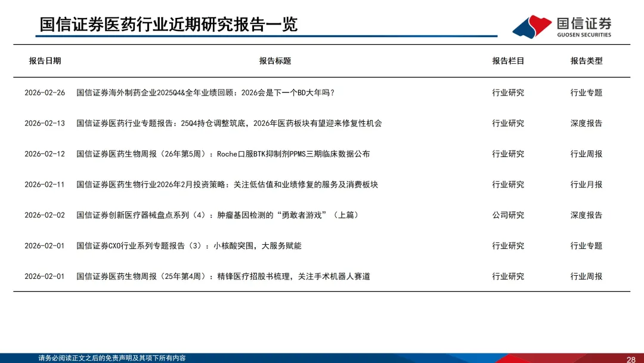Viewport: 644px width, 363px height.
Task: Select the date 2026-02-12
Action: coord(45,154)
